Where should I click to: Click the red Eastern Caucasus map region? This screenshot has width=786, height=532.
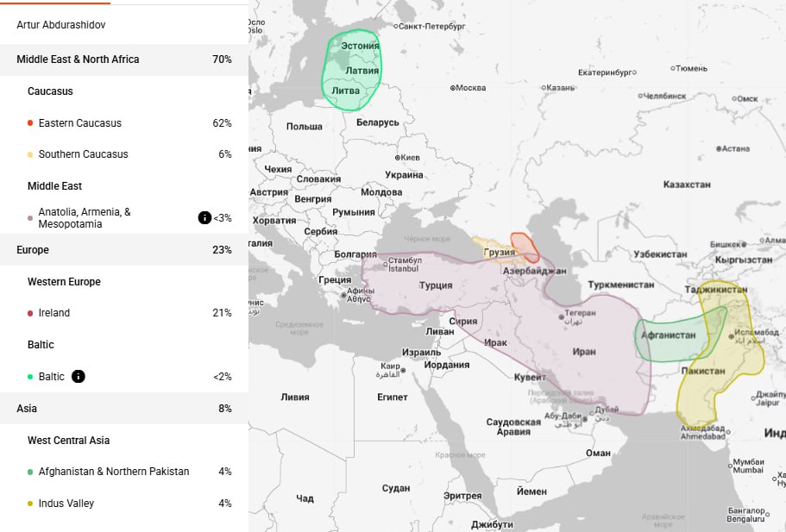coord(525,247)
